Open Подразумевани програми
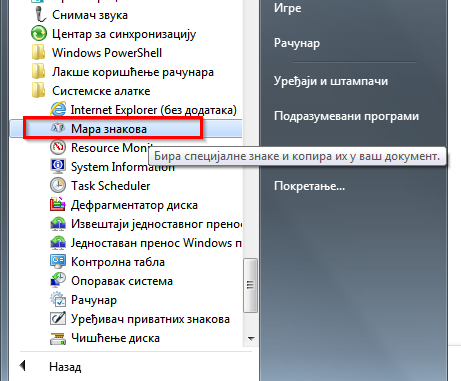This screenshot has width=461, height=381. [346, 116]
